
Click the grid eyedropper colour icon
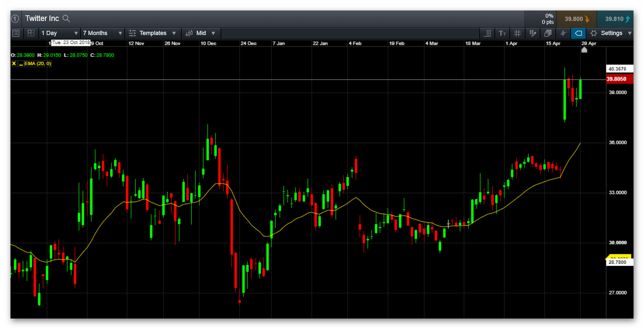pos(533,33)
